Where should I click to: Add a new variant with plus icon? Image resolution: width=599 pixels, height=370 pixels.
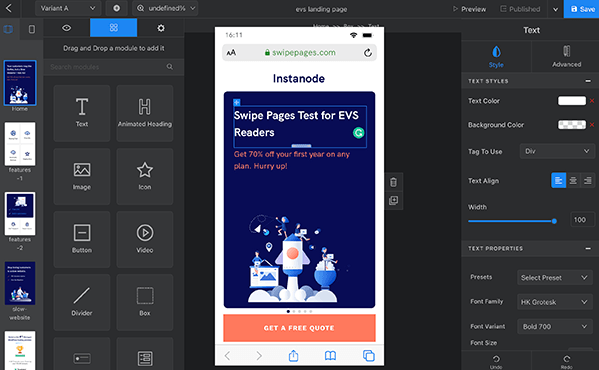click(117, 8)
